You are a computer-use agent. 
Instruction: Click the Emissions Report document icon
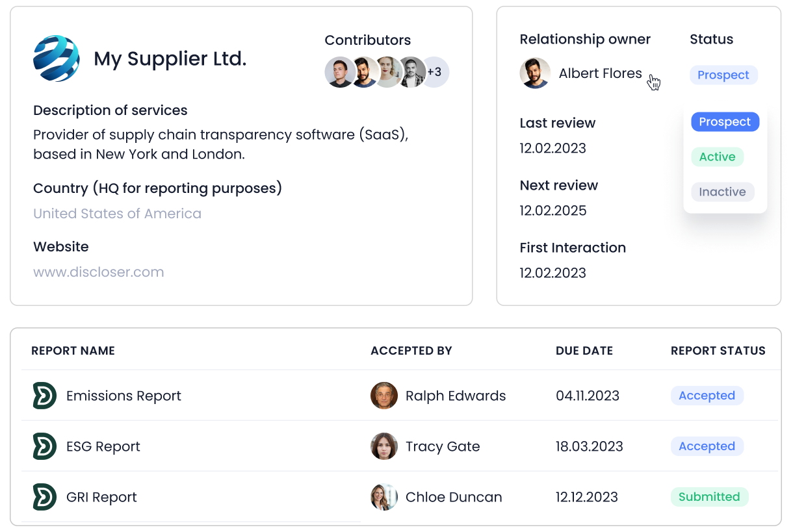pyautogui.click(x=45, y=396)
